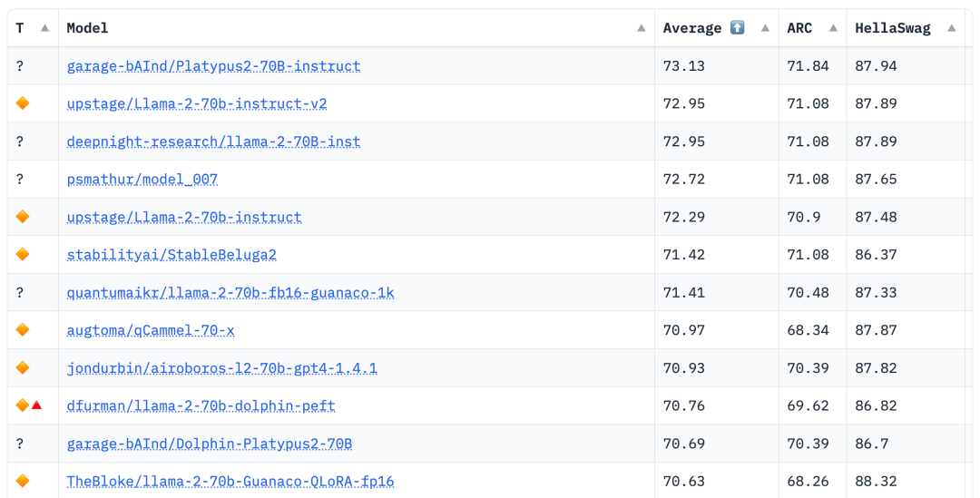Image resolution: width=980 pixels, height=498 pixels.
Task: Select HellaSwag score 87.48
Action: click(x=877, y=218)
